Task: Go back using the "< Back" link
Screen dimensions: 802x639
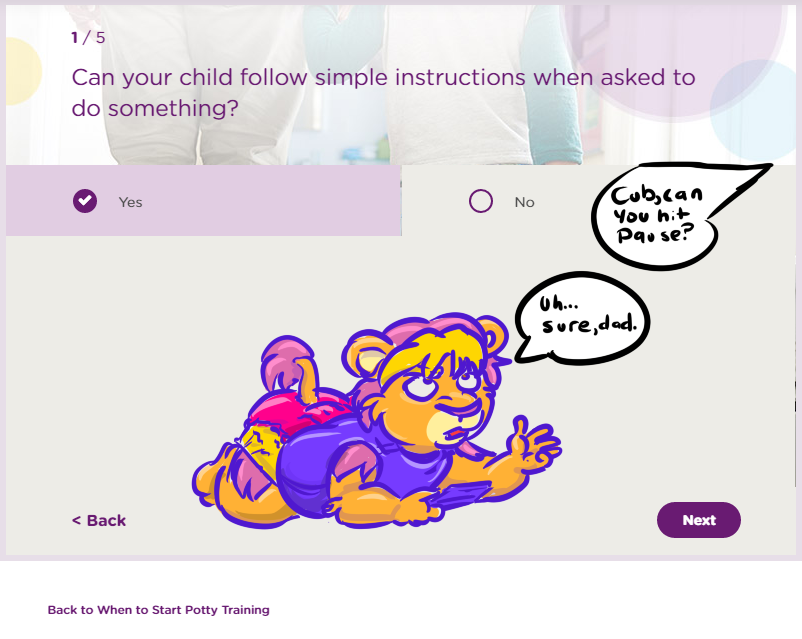Action: click(x=99, y=520)
